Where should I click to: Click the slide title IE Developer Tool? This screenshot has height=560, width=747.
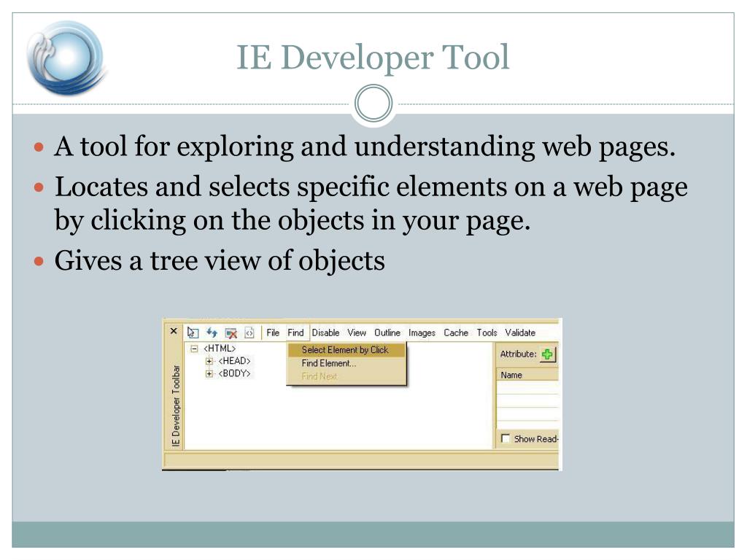pos(373,57)
